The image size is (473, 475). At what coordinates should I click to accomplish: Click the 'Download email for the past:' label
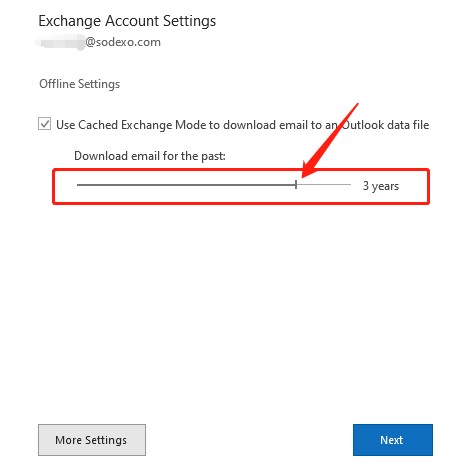150,156
